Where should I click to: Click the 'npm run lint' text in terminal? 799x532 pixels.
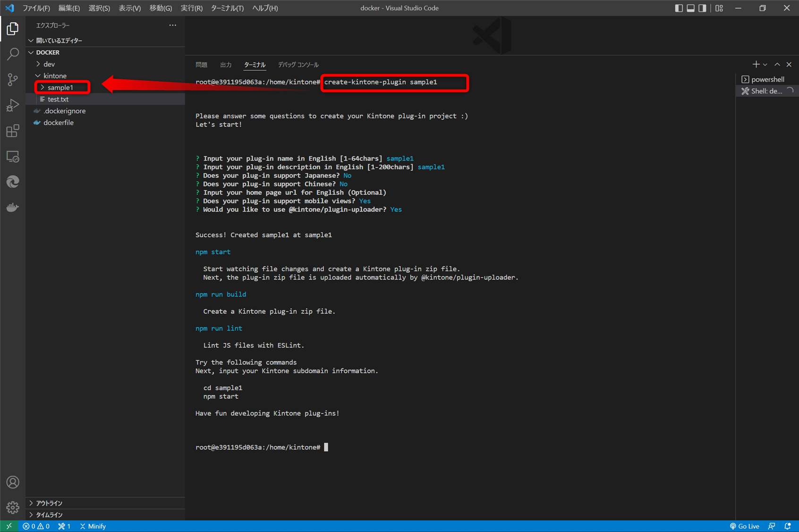pyautogui.click(x=219, y=328)
